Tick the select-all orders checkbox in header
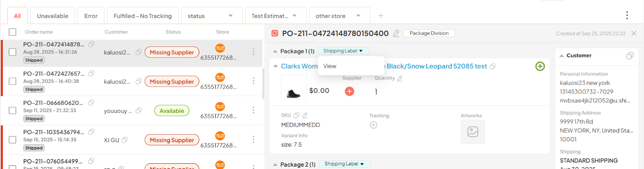Screen dimensions: 644x169 pos(12,32)
